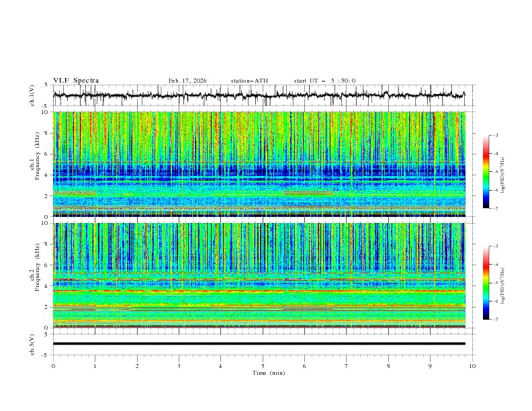Click the Feb. 17, 2026 date label

click(187, 81)
